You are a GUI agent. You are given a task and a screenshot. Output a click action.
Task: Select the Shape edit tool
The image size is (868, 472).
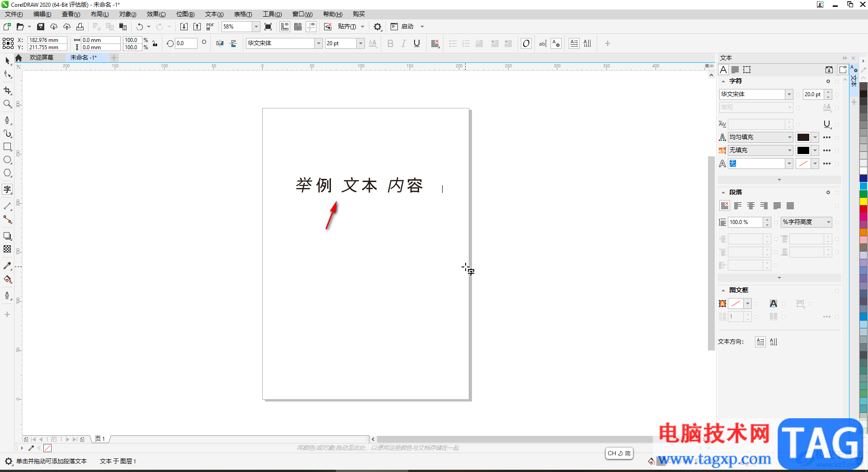[7, 75]
